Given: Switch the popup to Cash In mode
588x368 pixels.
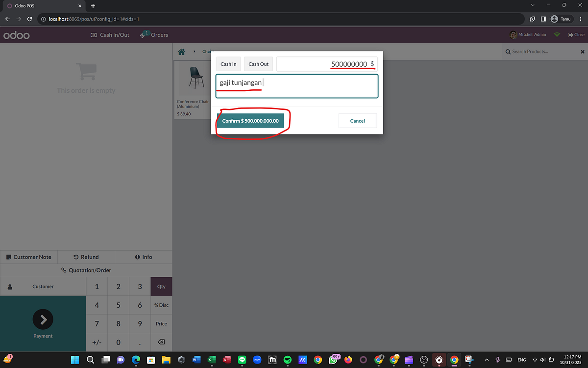Looking at the screenshot, I should point(228,64).
